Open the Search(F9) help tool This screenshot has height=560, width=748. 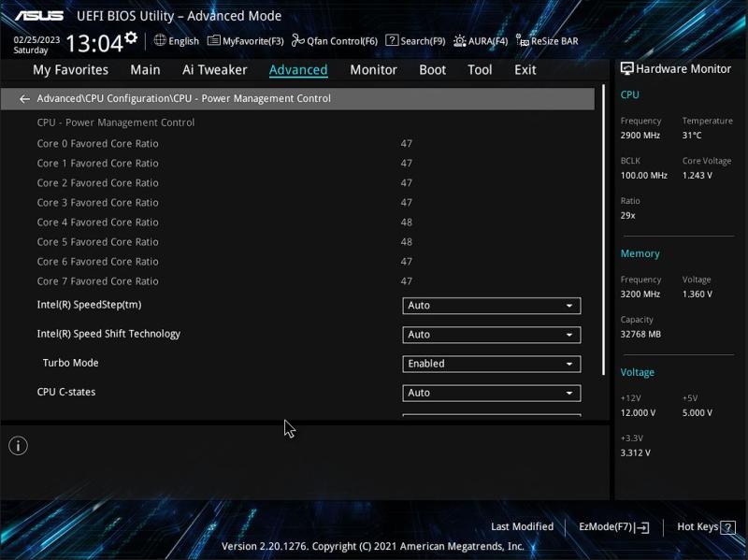(x=416, y=41)
